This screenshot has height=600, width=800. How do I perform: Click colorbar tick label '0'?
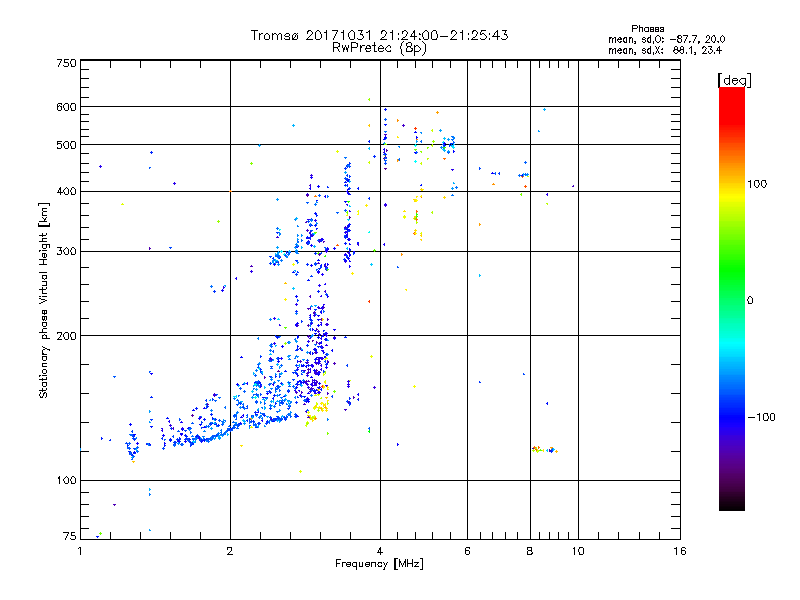pyautogui.click(x=750, y=301)
